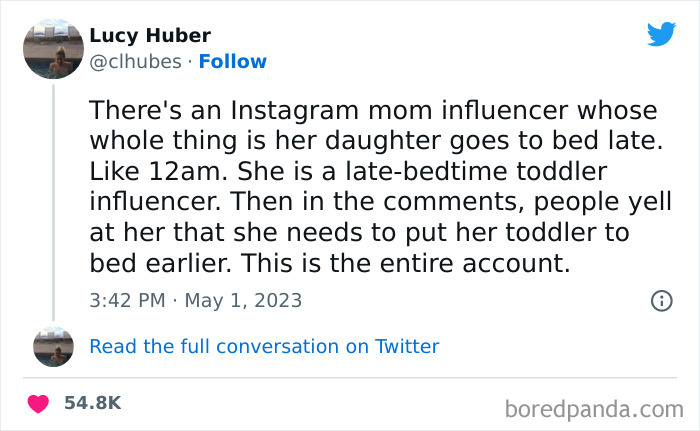This screenshot has height=431, width=700.
Task: Click the word 'Twitter' in conversation link
Action: [x=406, y=346]
